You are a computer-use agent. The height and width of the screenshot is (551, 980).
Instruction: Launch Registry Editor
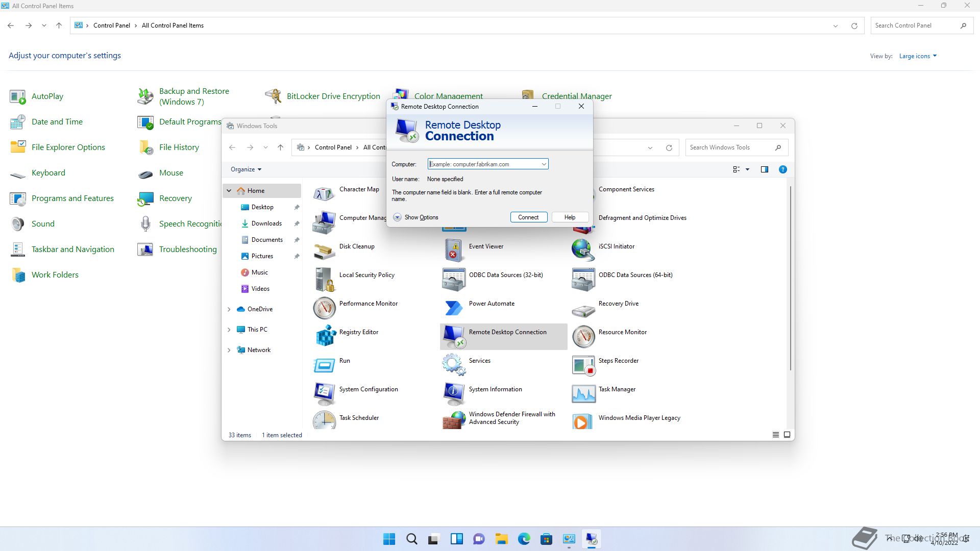(x=346, y=336)
